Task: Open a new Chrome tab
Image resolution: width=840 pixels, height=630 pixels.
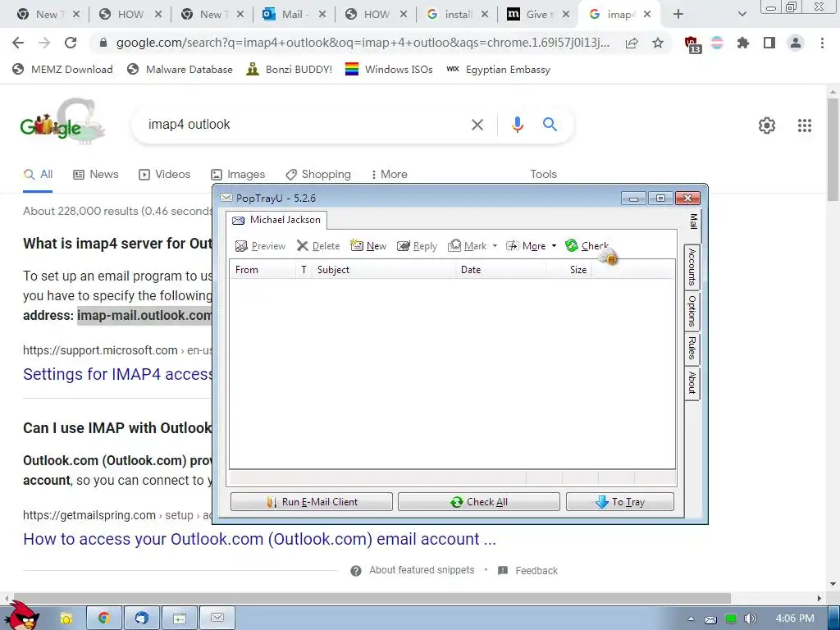Action: point(678,15)
